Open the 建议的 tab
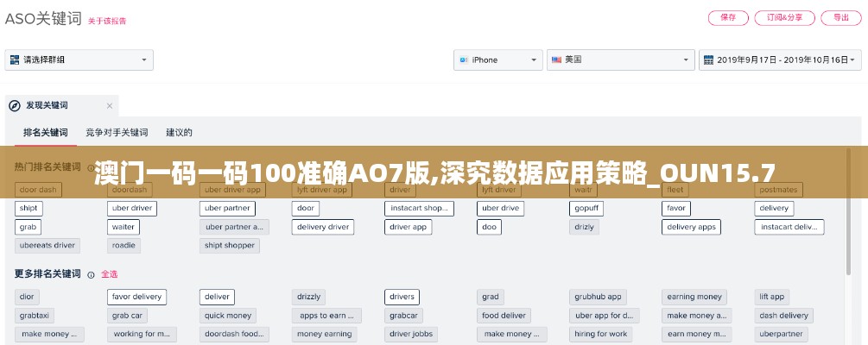This screenshot has height=345, width=868. point(179,133)
